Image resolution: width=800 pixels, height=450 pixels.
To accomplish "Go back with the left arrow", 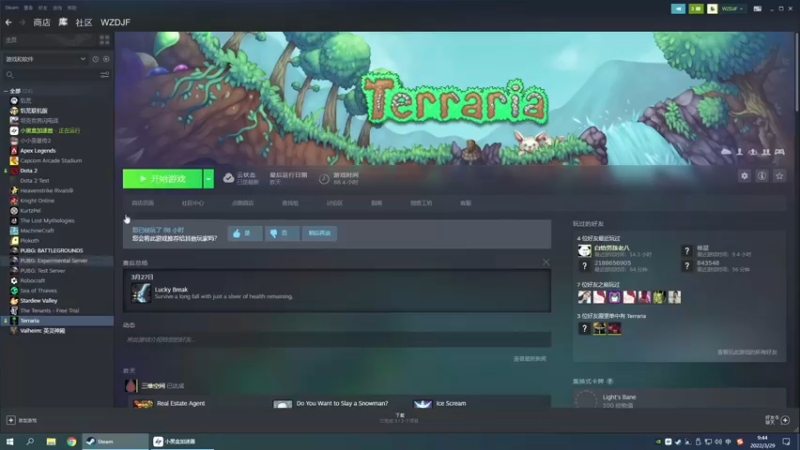I will pyautogui.click(x=8, y=22).
